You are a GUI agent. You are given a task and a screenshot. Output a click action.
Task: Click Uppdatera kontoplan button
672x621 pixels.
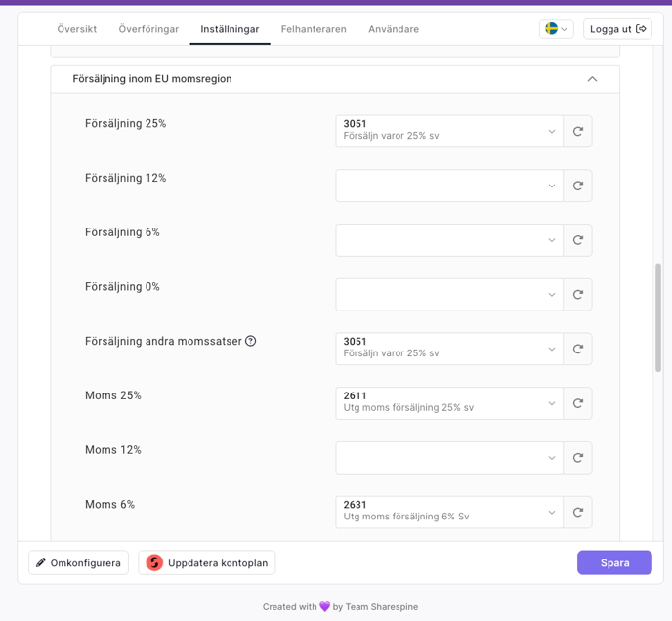point(207,562)
